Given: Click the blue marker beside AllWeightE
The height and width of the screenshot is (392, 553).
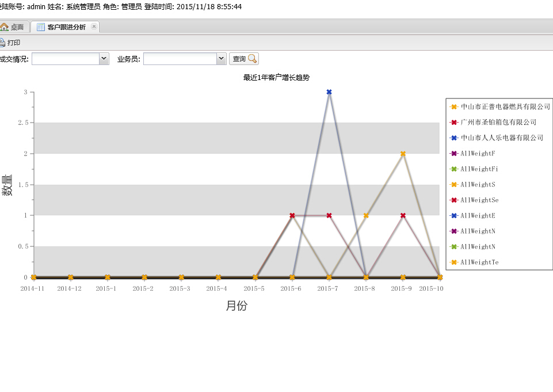Looking at the screenshot, I should (454, 216).
